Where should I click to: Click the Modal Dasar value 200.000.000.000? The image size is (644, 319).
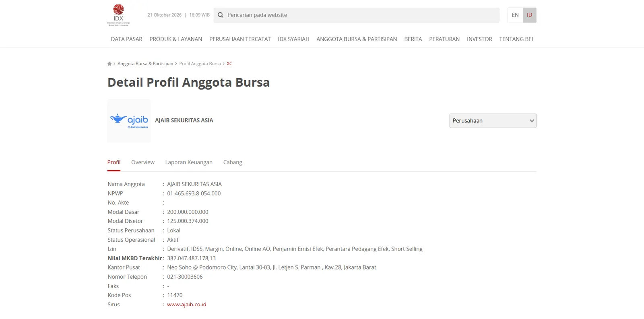tap(188, 212)
